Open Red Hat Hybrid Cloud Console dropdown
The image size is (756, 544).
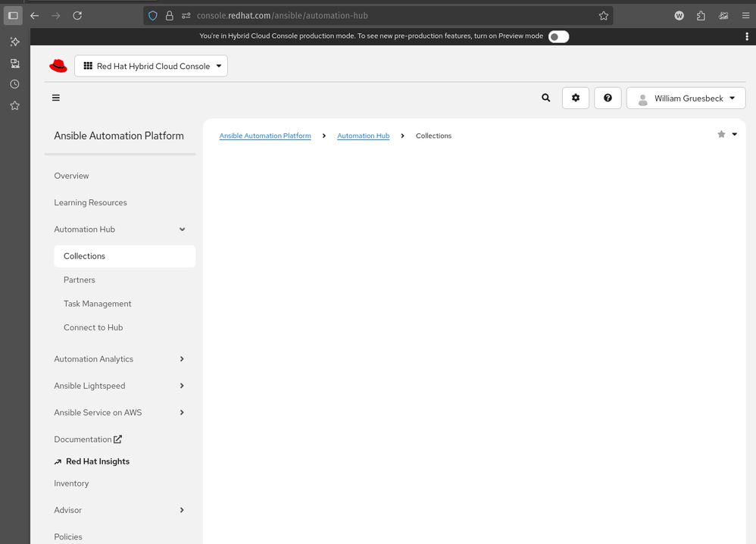tap(151, 66)
